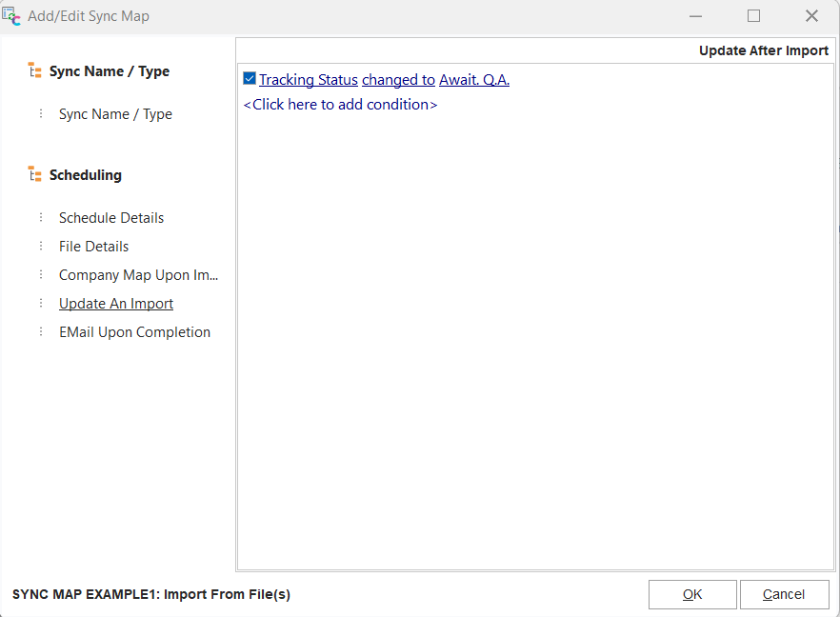Click the dotted handle beside File Details

[41, 247]
